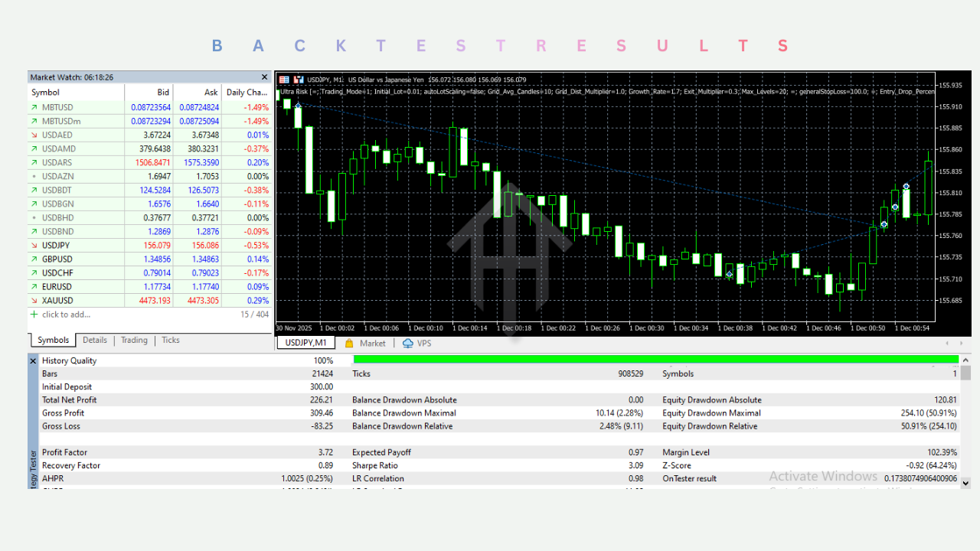Select the USDJPY,M1 chart tab
Image resolution: width=980 pixels, height=551 pixels.
coord(305,343)
